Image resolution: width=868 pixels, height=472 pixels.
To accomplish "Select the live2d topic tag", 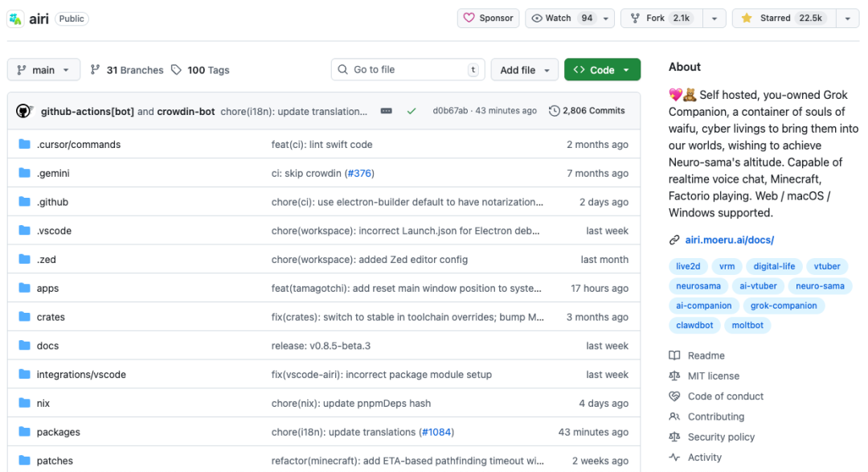I will pos(688,266).
